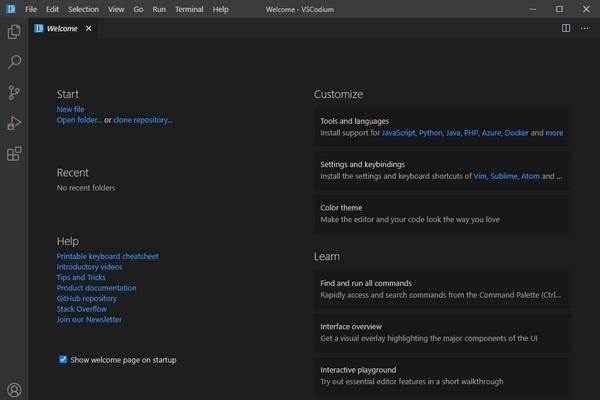Install Python support link
600x400 pixels.
[x=430, y=133]
